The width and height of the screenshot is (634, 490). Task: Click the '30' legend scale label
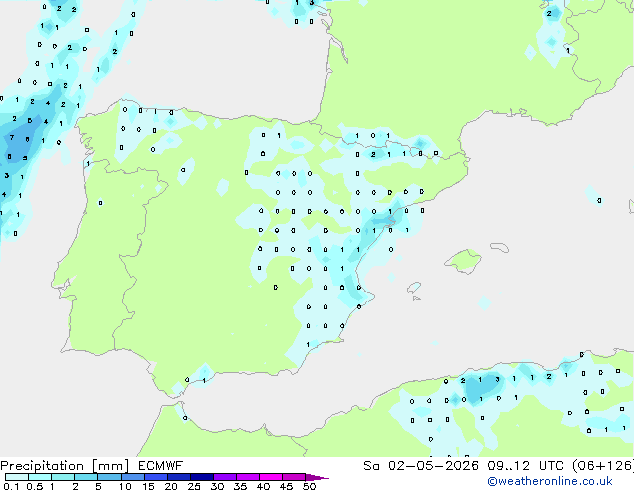(217, 486)
